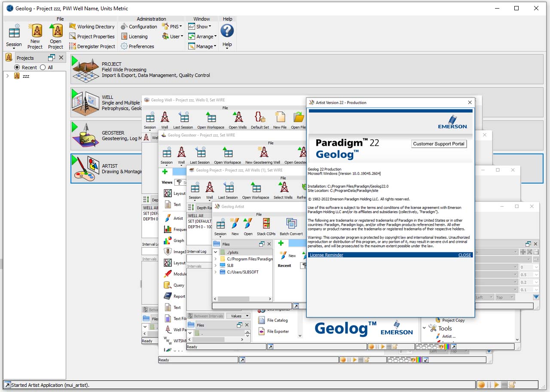Expand the SLB folder in Files
Viewport: 550px width, 392px height.
[216, 266]
